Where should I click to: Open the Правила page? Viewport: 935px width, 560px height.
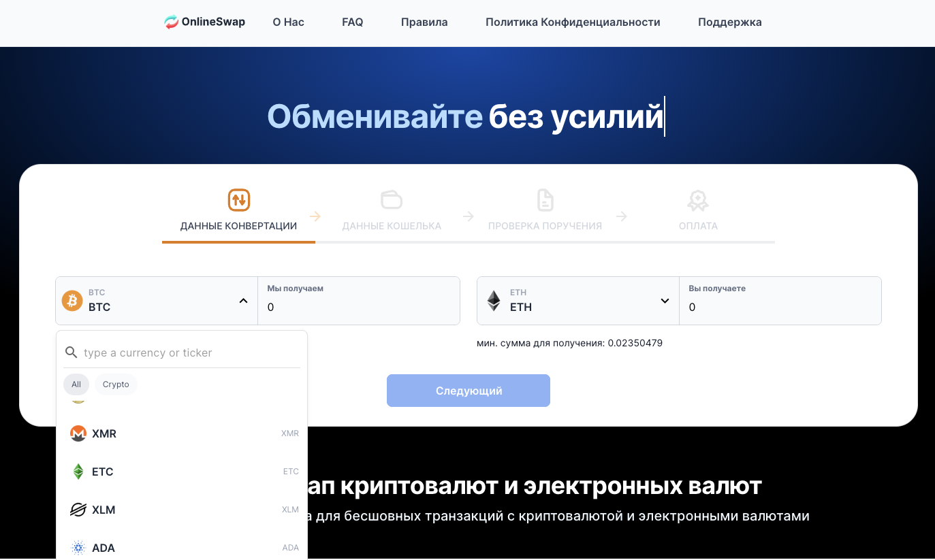click(424, 22)
